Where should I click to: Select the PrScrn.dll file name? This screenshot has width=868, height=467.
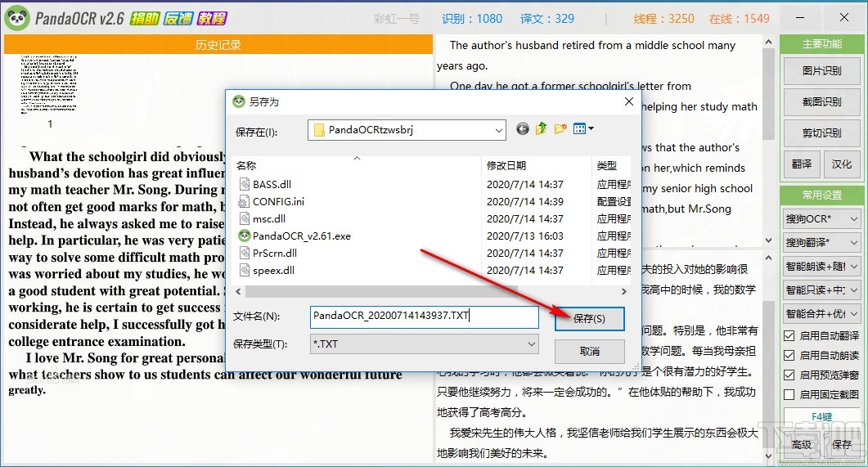pyautogui.click(x=275, y=253)
